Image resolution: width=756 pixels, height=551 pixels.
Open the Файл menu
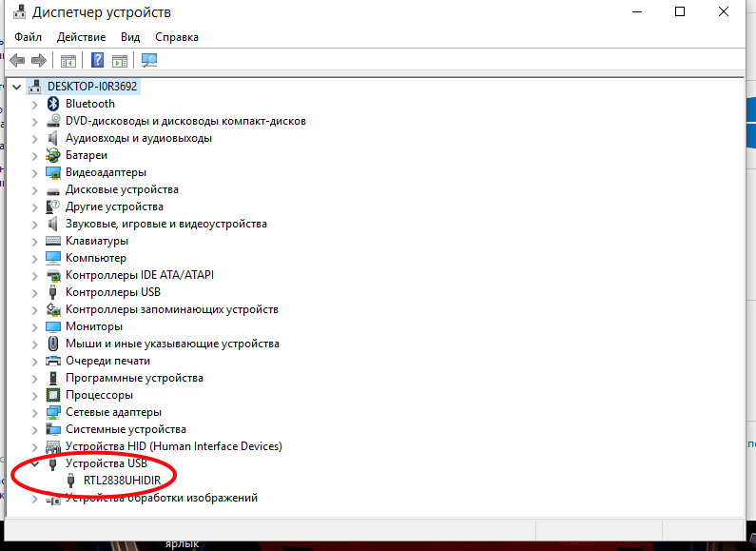(28, 37)
